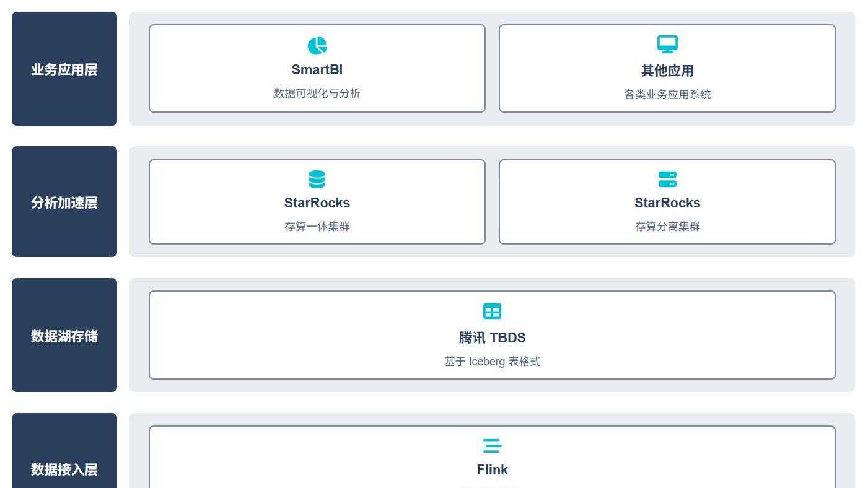Click the server stack icon for StarRocks 存算分离集群
868x488 pixels.
[x=667, y=179]
